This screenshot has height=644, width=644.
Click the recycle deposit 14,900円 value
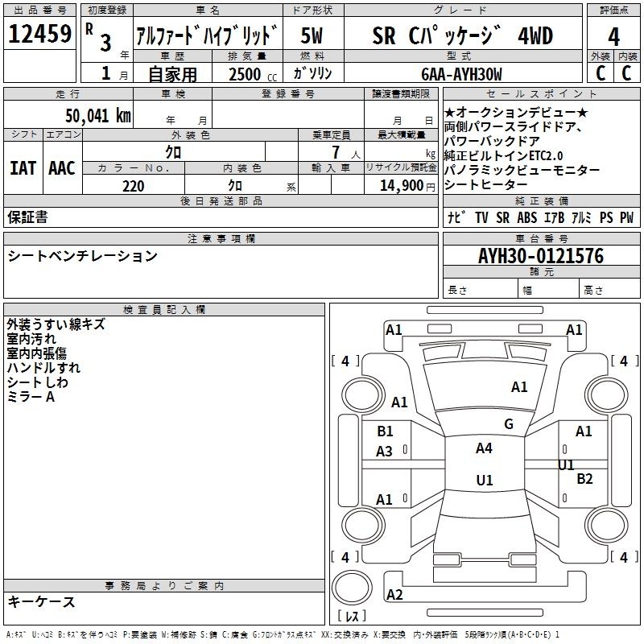tap(407, 186)
